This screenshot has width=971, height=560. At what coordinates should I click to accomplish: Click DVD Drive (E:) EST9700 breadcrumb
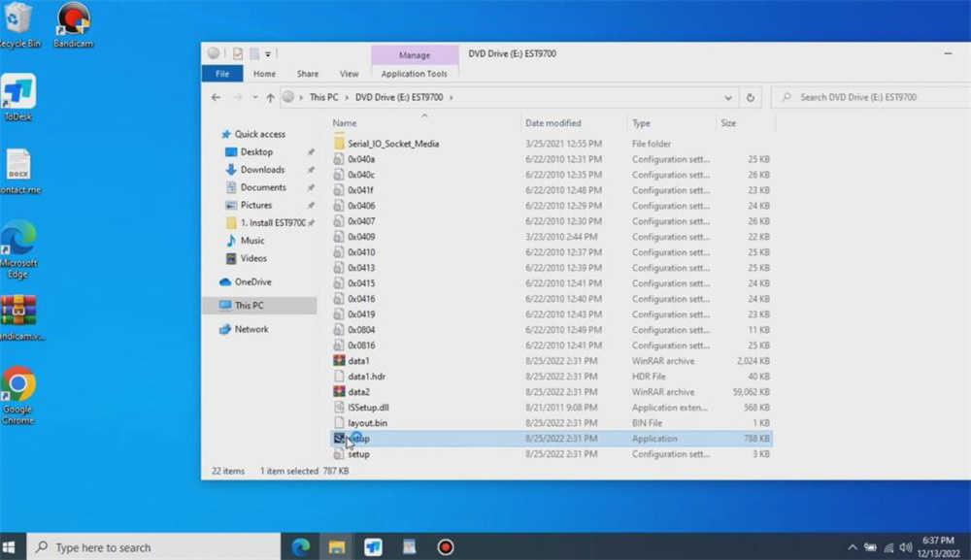pos(399,97)
